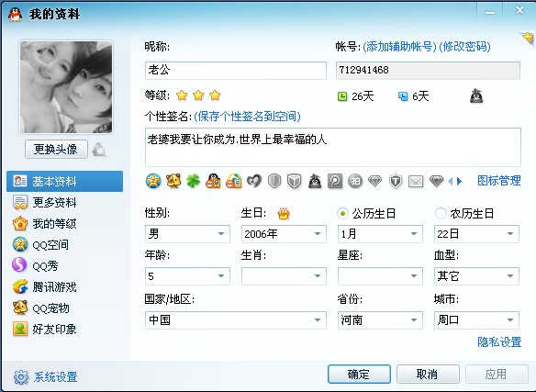Open the birth year dropdown showing 2006年
This screenshot has width=536, height=392.
pos(284,234)
